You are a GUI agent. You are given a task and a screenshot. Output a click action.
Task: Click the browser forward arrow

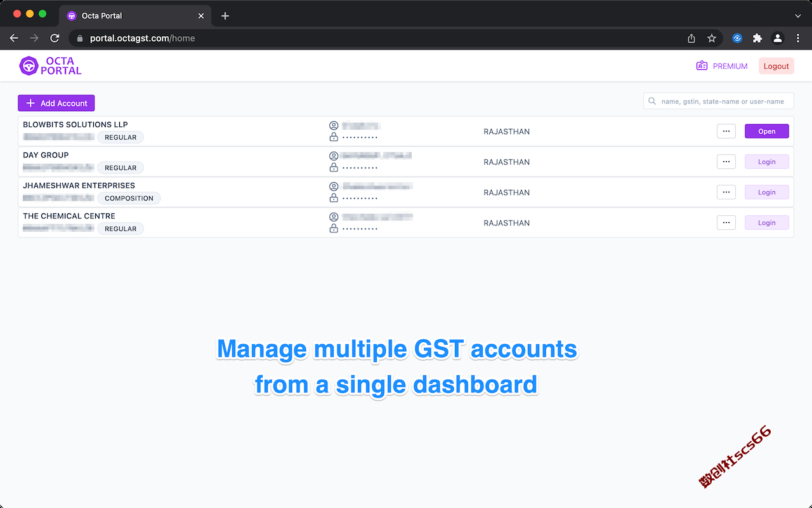[x=34, y=38]
